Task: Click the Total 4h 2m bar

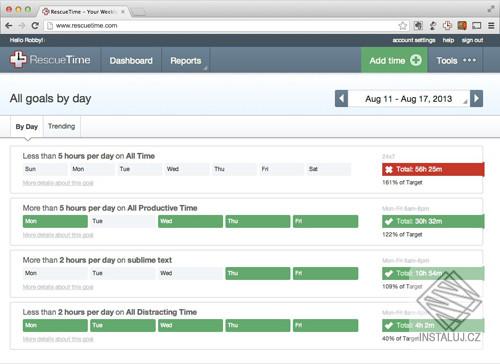Action: pyautogui.click(x=433, y=325)
